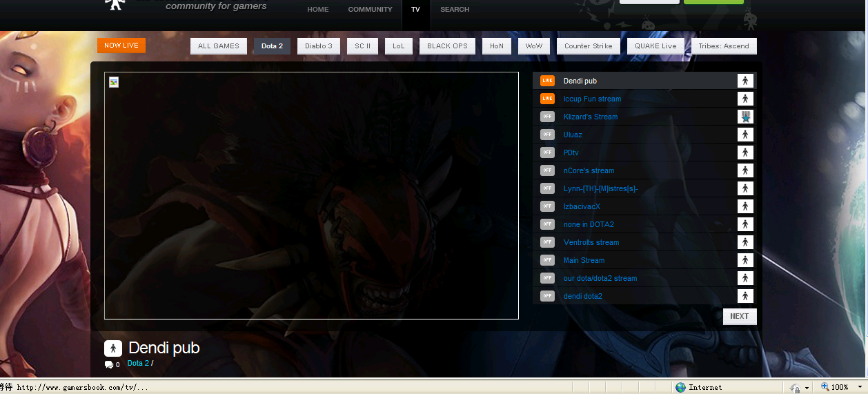This screenshot has height=394, width=868.
Task: Open COMMUNITY navigation item
Action: tap(371, 10)
